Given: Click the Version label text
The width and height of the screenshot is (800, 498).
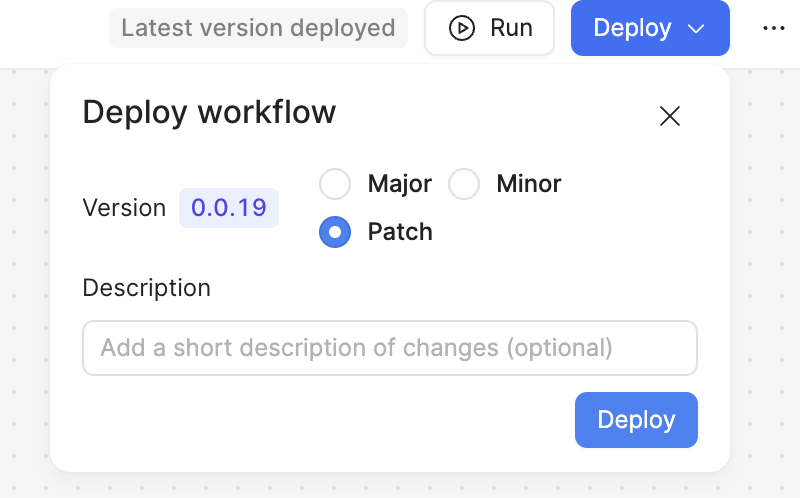Looking at the screenshot, I should click(124, 208).
